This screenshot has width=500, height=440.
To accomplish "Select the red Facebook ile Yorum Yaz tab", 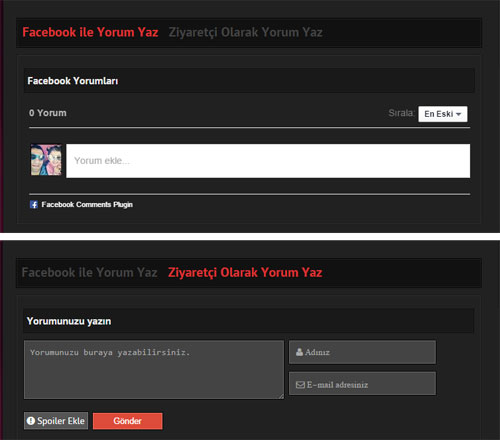I will click(90, 32).
